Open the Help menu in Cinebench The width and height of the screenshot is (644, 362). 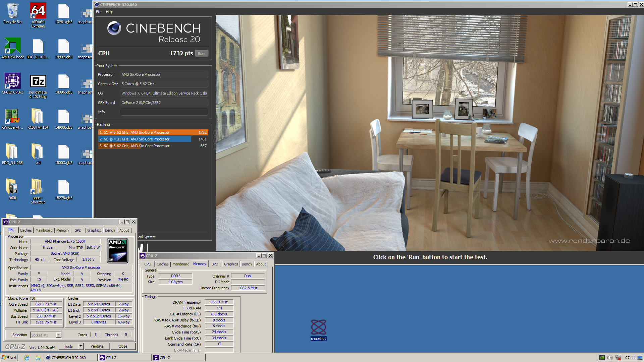point(110,12)
